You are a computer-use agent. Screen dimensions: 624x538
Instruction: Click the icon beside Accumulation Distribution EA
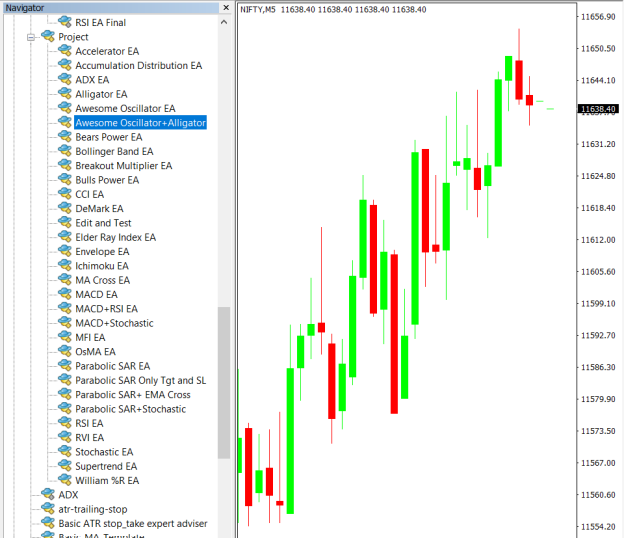tap(65, 65)
